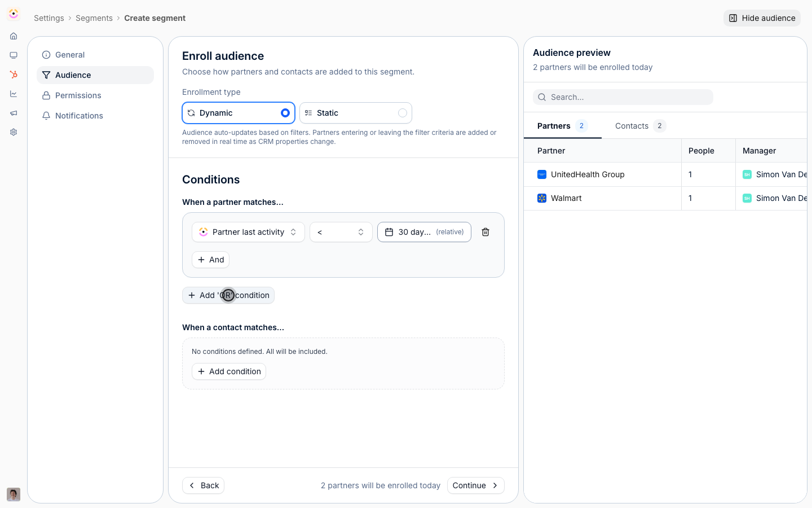
Task: Click the Walmart logo icon
Action: 542,198
